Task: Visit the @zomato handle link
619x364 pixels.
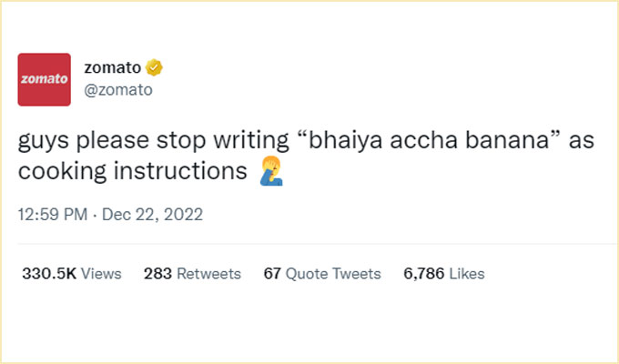Action: 117,90
